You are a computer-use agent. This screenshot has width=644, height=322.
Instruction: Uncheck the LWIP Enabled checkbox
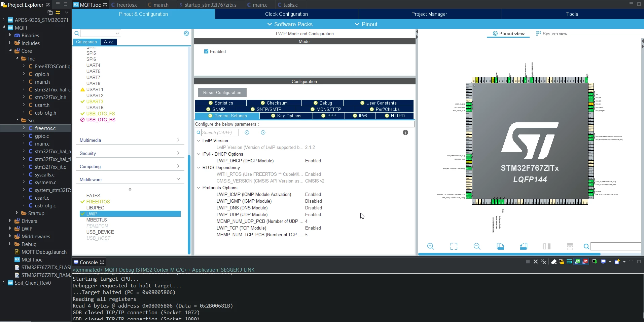(x=206, y=51)
